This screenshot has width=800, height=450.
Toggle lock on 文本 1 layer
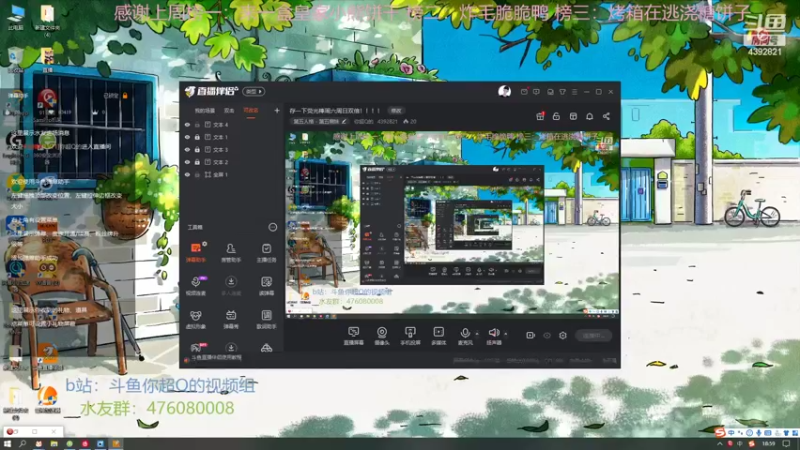197,137
